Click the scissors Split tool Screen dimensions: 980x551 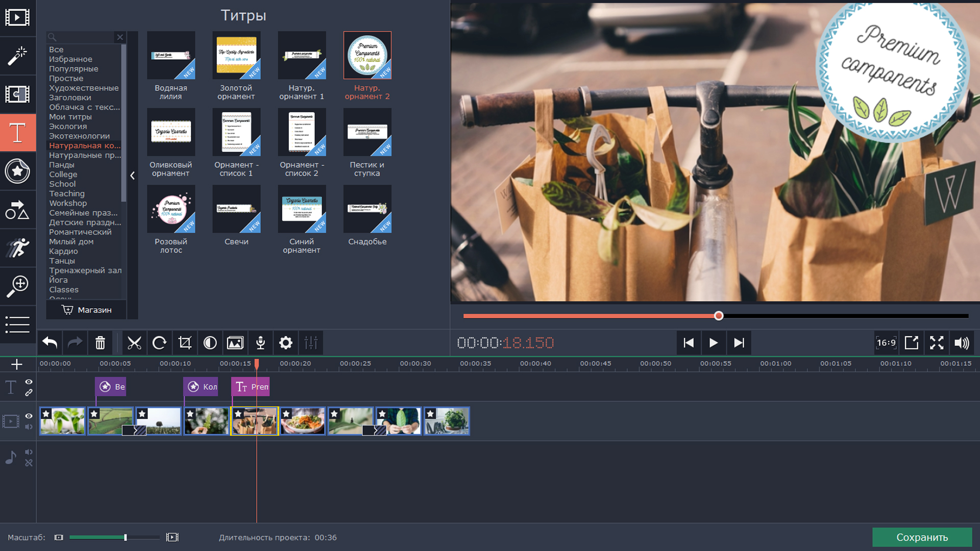134,343
